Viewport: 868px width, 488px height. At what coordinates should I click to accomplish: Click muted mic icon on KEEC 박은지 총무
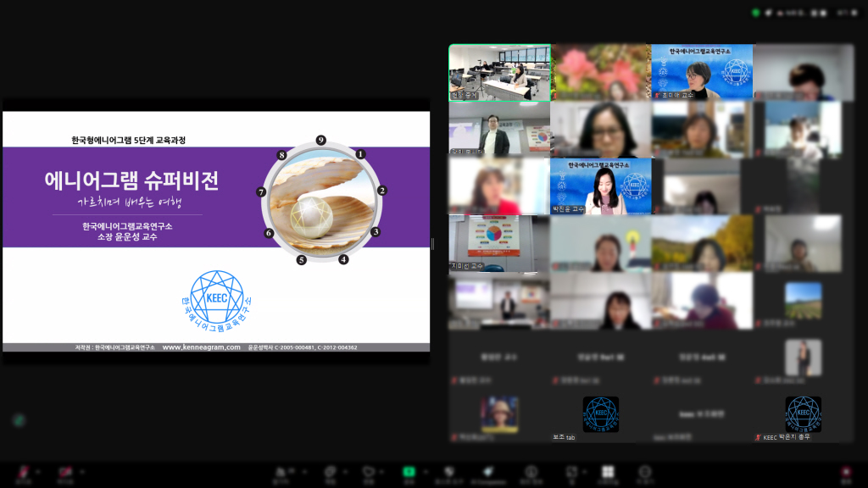tap(758, 437)
